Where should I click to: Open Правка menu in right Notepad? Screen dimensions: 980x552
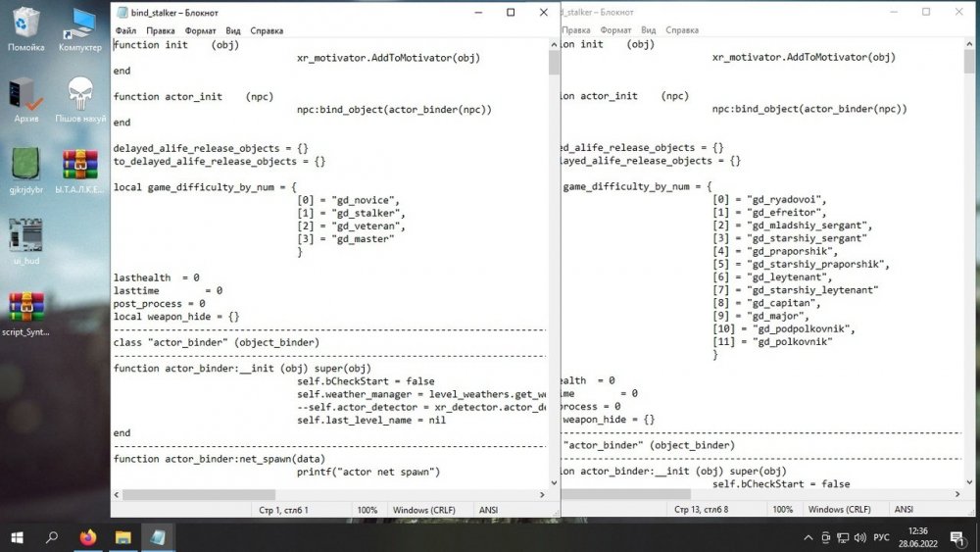(x=575, y=30)
